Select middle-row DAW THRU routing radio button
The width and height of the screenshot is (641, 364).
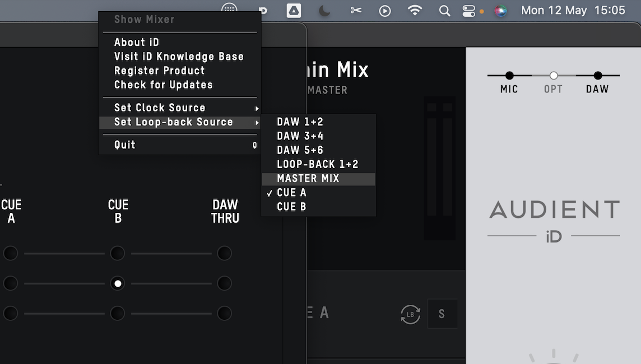pyautogui.click(x=225, y=283)
